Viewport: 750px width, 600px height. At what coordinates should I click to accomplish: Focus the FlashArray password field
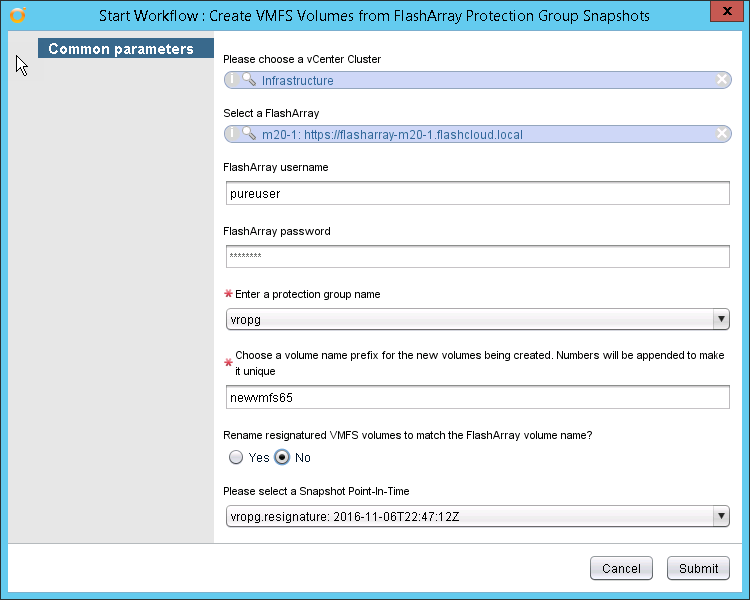[478, 256]
